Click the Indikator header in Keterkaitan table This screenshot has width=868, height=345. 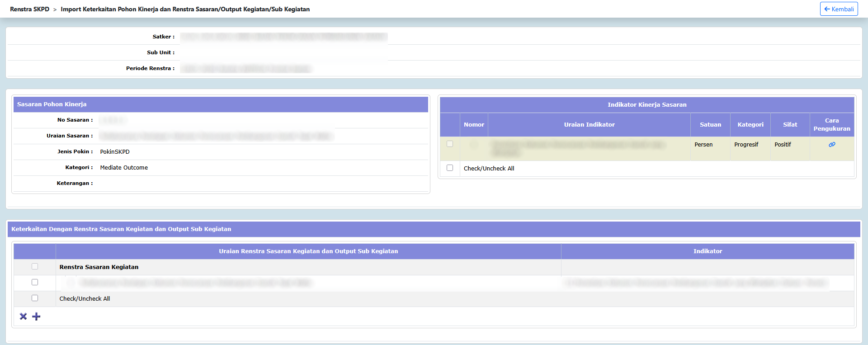point(707,251)
